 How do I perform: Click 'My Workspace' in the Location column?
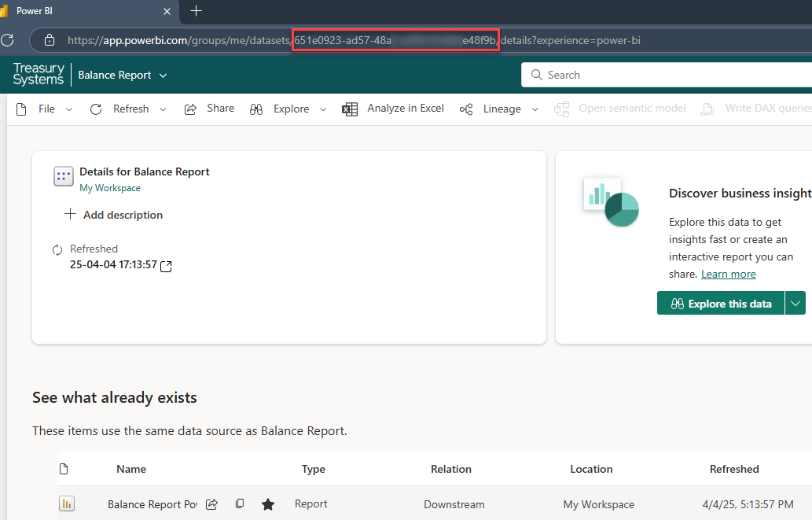coord(599,504)
